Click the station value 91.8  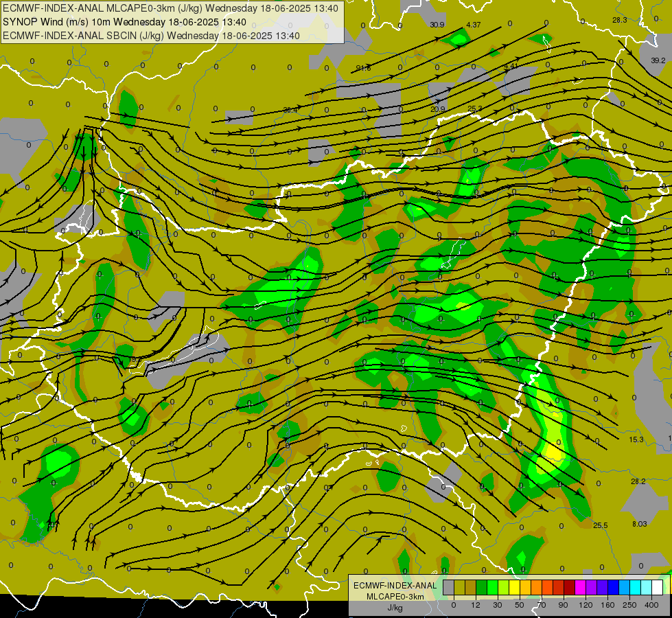coord(363,68)
